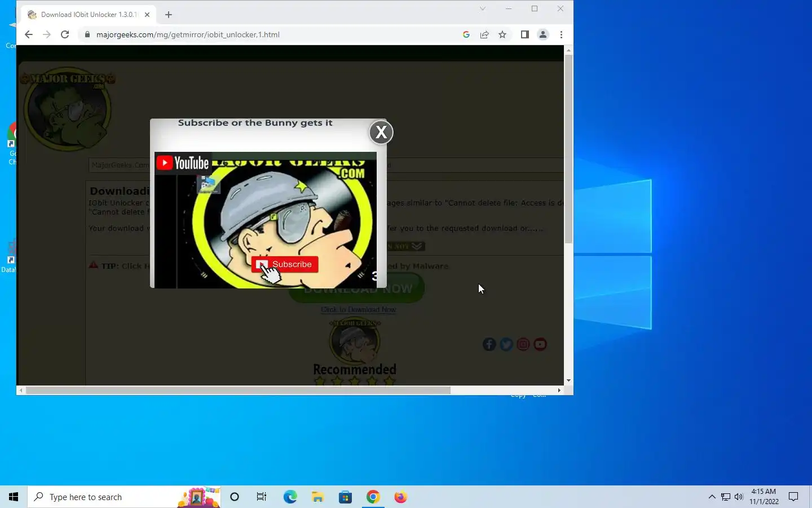Click the YouTube logo in the popup video
Image resolution: width=812 pixels, height=508 pixels.
coord(183,163)
